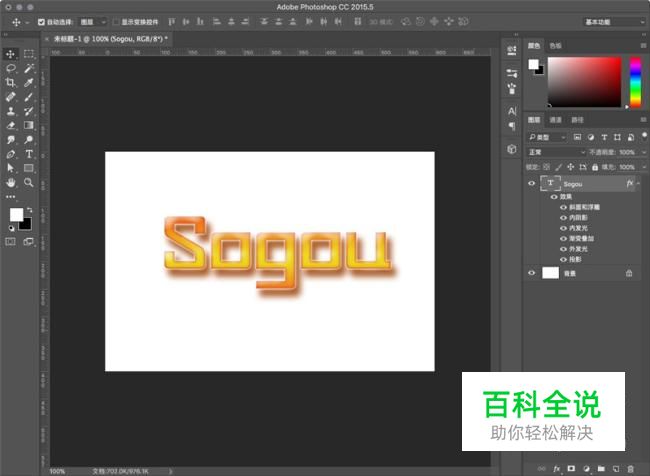This screenshot has width=650, height=476.
Task: Delete layer with the trash icon
Action: [630, 469]
